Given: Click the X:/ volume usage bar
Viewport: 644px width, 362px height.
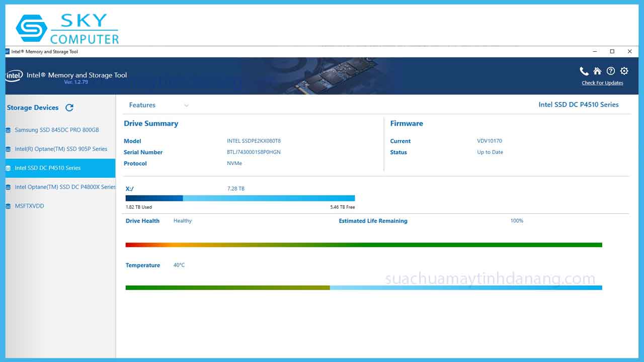Looking at the screenshot, I should point(240,198).
